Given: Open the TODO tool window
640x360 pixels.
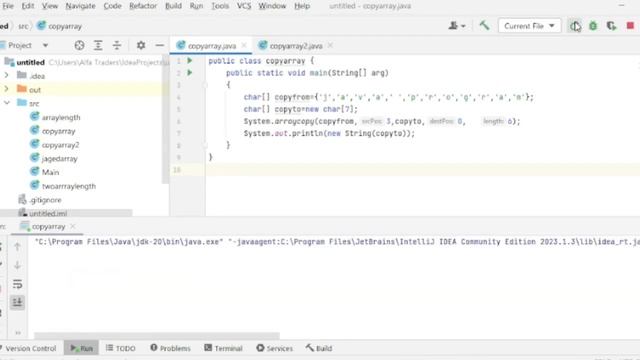Looking at the screenshot, I should click(x=121, y=348).
